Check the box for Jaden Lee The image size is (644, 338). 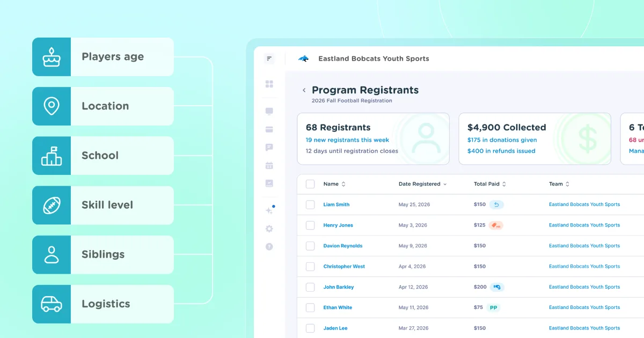pos(310,328)
